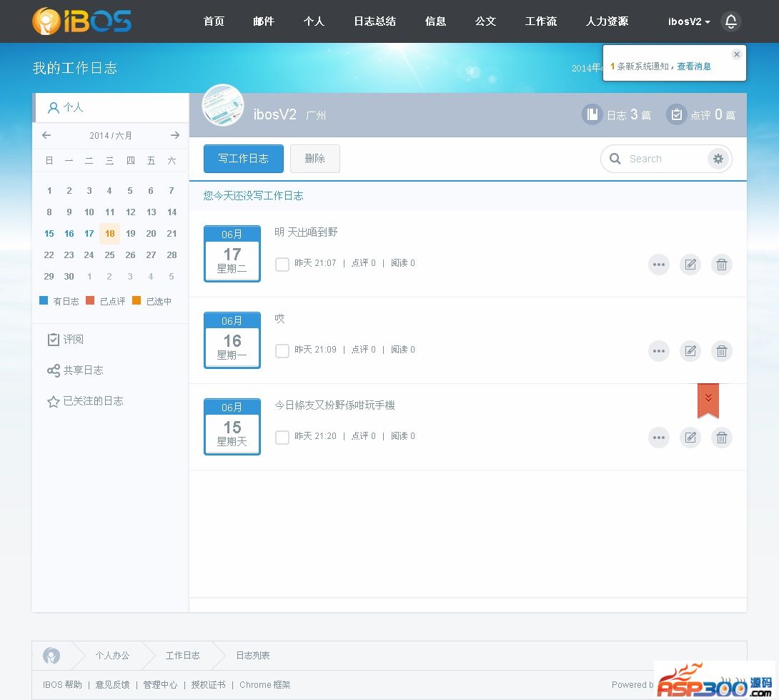Select June 18 in the calendar
779x700 pixels.
110,233
